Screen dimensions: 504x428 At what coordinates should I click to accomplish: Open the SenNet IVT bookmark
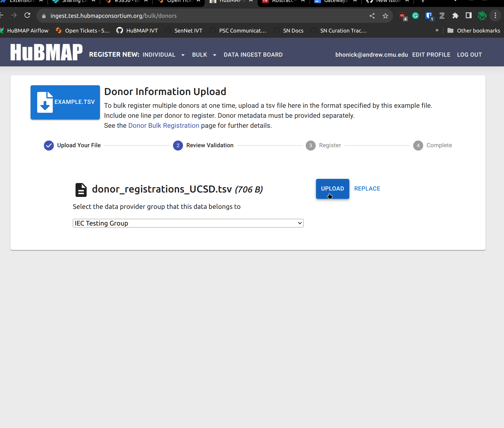click(x=184, y=31)
